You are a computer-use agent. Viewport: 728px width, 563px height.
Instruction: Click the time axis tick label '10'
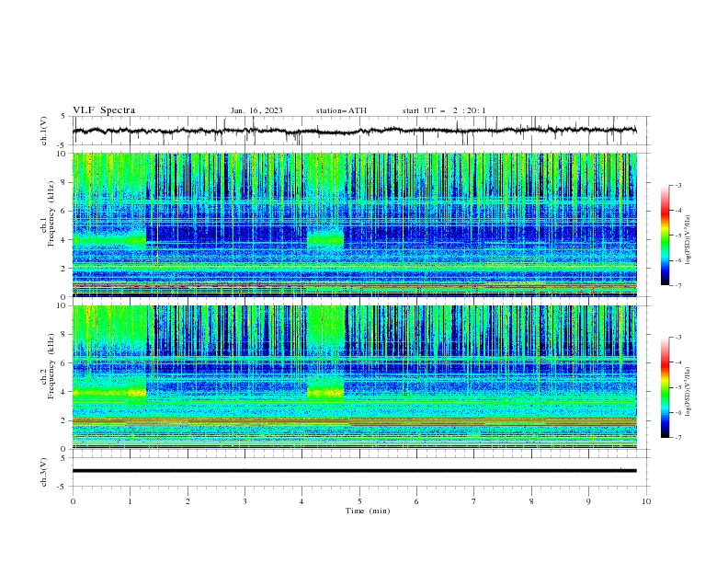coord(646,501)
